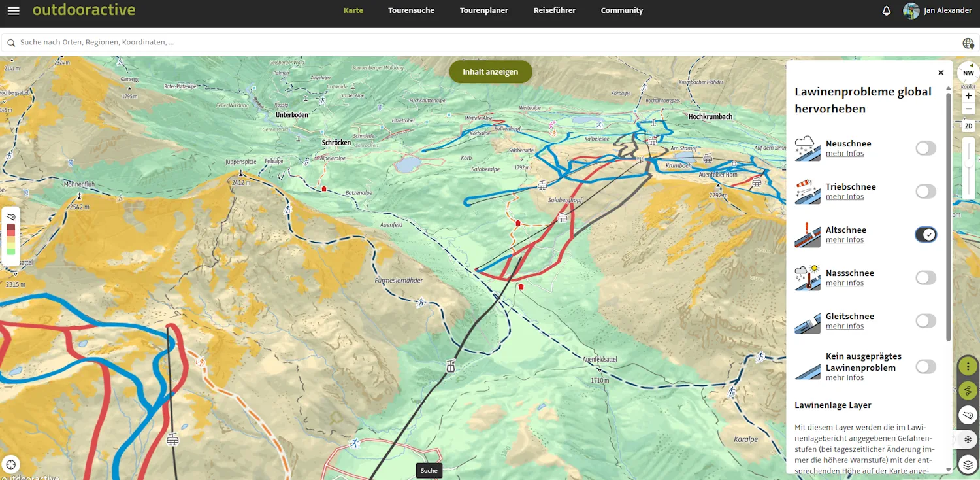The height and width of the screenshot is (480, 980).
Task: Click the snowflake winter layer icon
Action: tap(968, 439)
